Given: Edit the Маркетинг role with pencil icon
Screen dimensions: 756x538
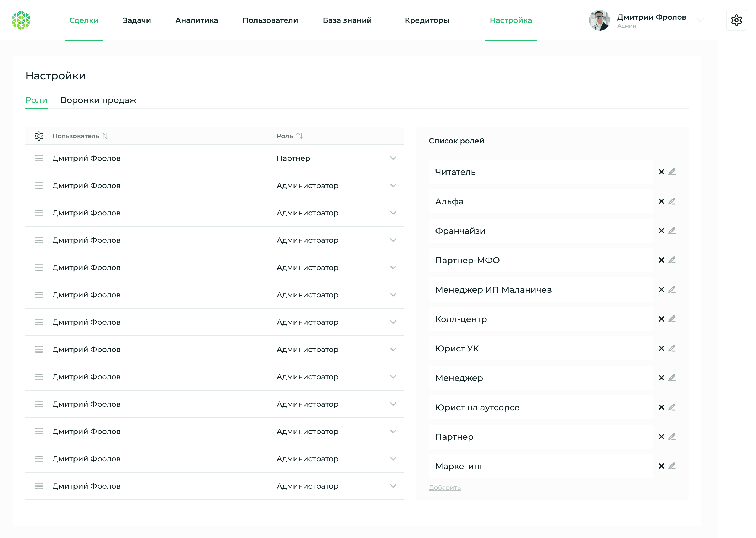Looking at the screenshot, I should pos(672,466).
